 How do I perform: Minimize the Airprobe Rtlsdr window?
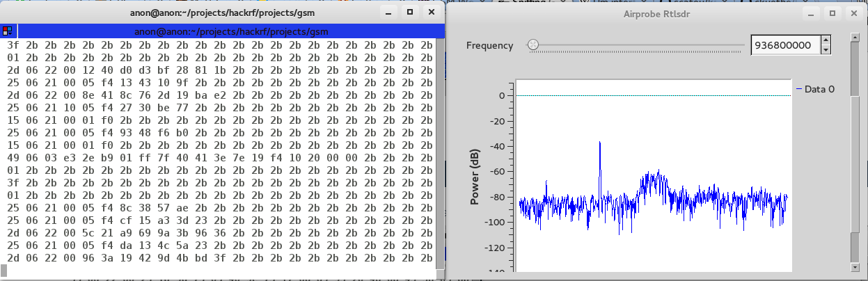click(x=809, y=13)
